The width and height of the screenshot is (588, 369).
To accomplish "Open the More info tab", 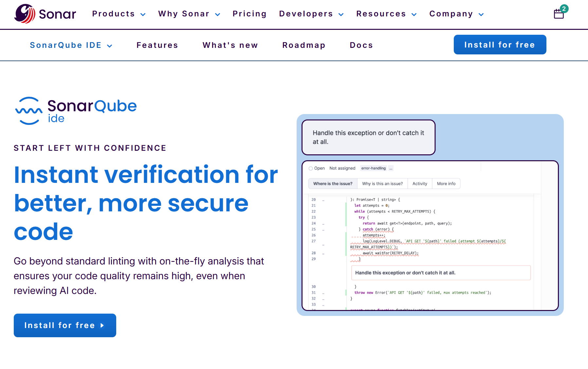I will tap(446, 184).
